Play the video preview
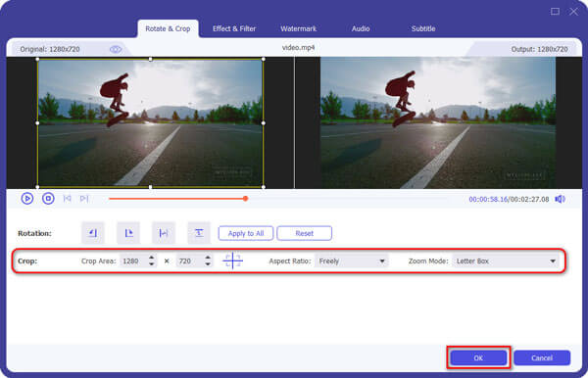The height and width of the screenshot is (378, 588). pyautogui.click(x=27, y=198)
